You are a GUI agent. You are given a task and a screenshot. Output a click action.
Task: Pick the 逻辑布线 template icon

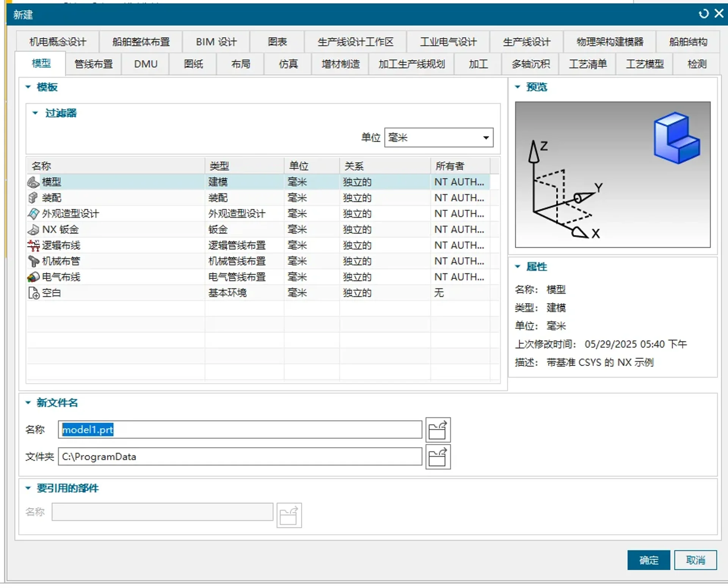pyautogui.click(x=33, y=246)
